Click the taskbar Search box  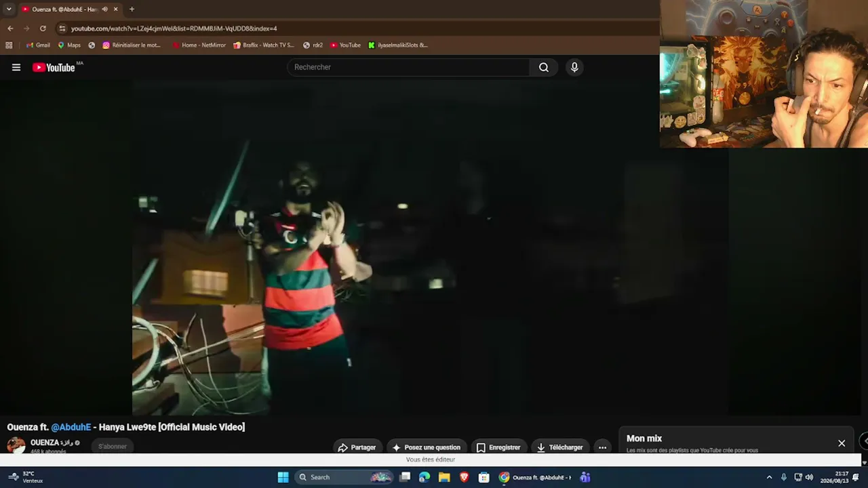click(345, 477)
